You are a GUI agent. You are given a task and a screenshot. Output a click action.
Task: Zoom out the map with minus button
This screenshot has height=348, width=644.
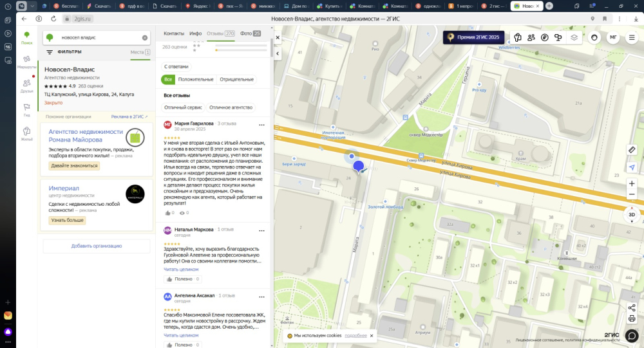(x=632, y=194)
